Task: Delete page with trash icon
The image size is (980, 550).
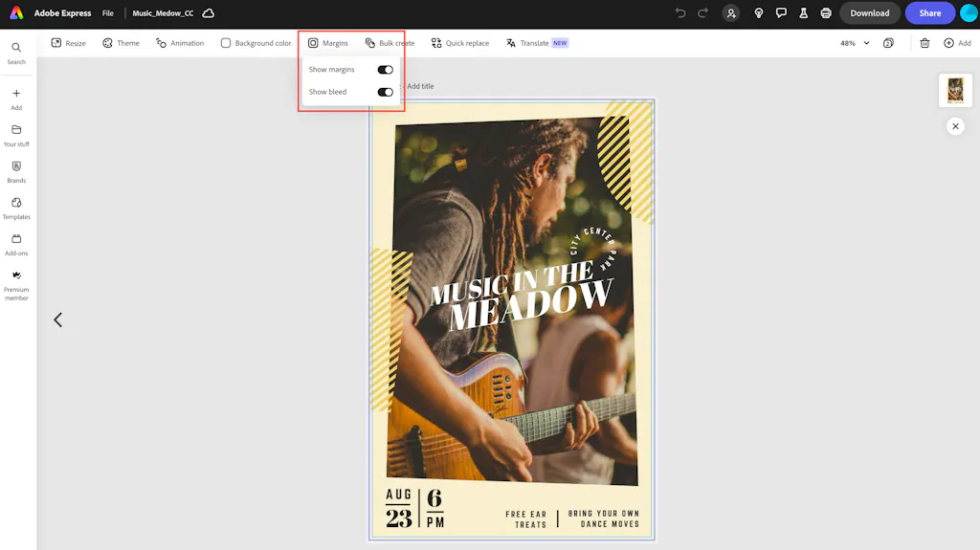Action: [924, 43]
